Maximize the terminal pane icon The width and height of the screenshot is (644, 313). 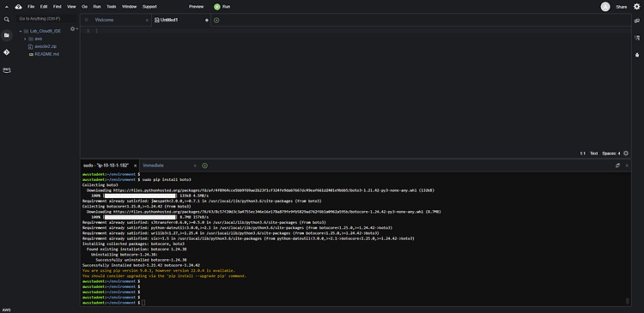point(617,166)
